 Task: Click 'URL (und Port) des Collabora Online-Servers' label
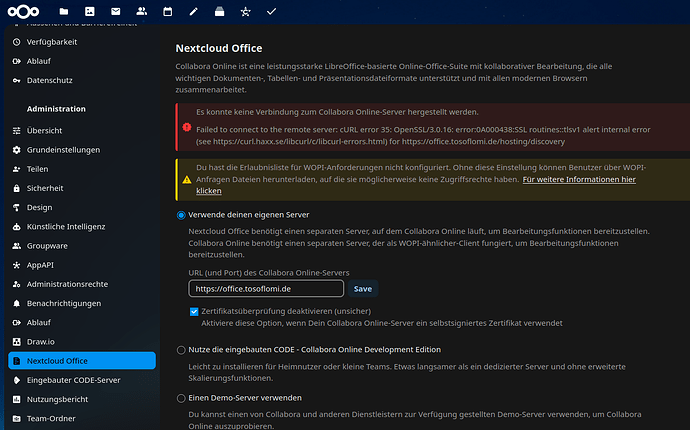tap(269, 273)
